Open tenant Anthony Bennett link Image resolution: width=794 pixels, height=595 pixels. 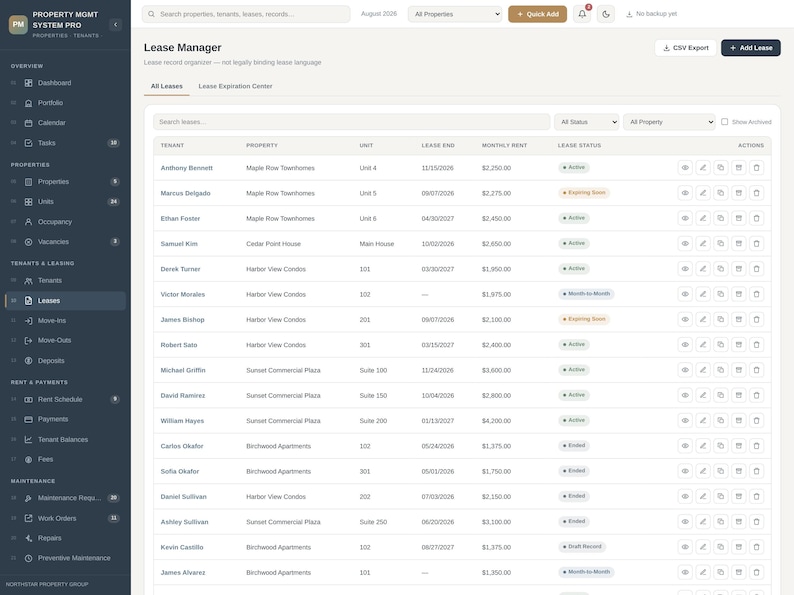click(186, 168)
